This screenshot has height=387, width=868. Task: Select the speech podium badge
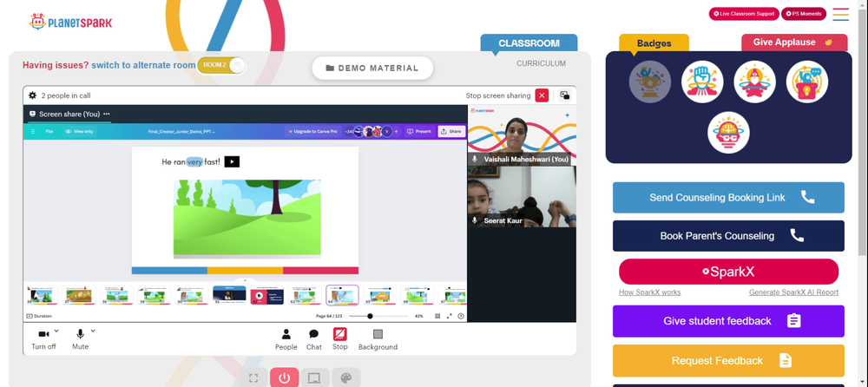(x=807, y=82)
